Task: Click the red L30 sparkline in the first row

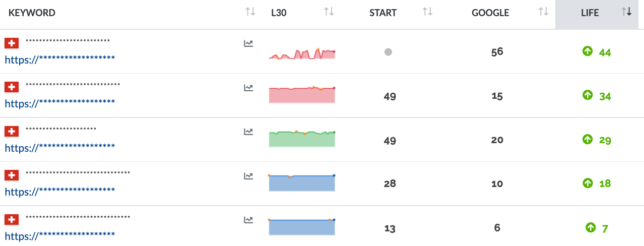Action: (302, 54)
